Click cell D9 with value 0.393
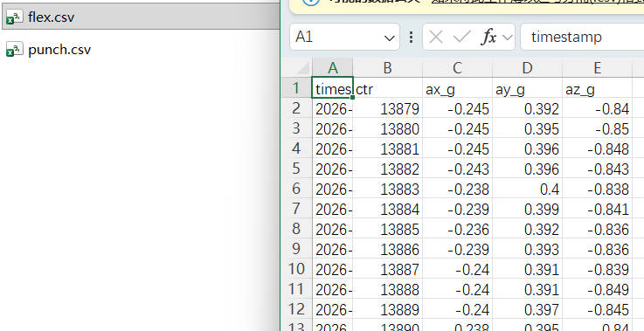The width and height of the screenshot is (644, 331). coord(527,249)
